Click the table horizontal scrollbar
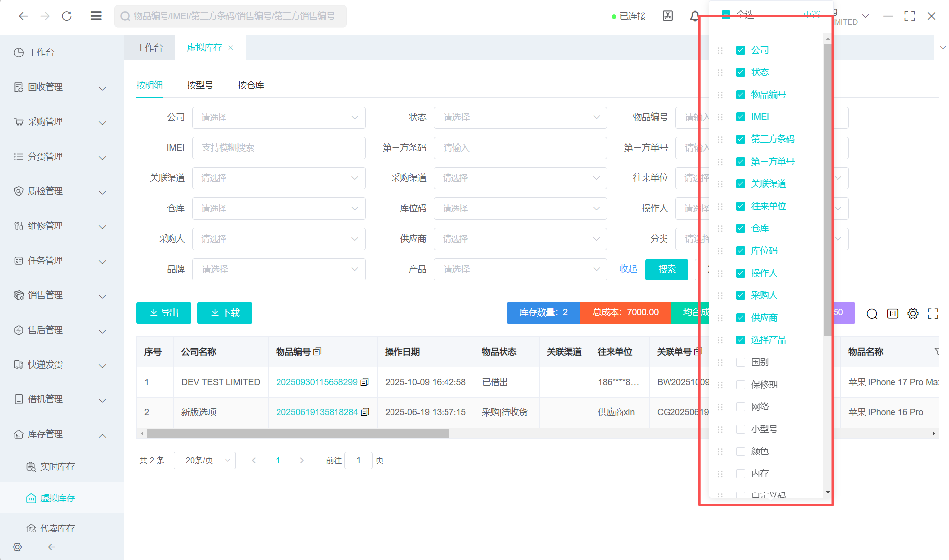This screenshot has height=560, width=949. tap(298, 434)
